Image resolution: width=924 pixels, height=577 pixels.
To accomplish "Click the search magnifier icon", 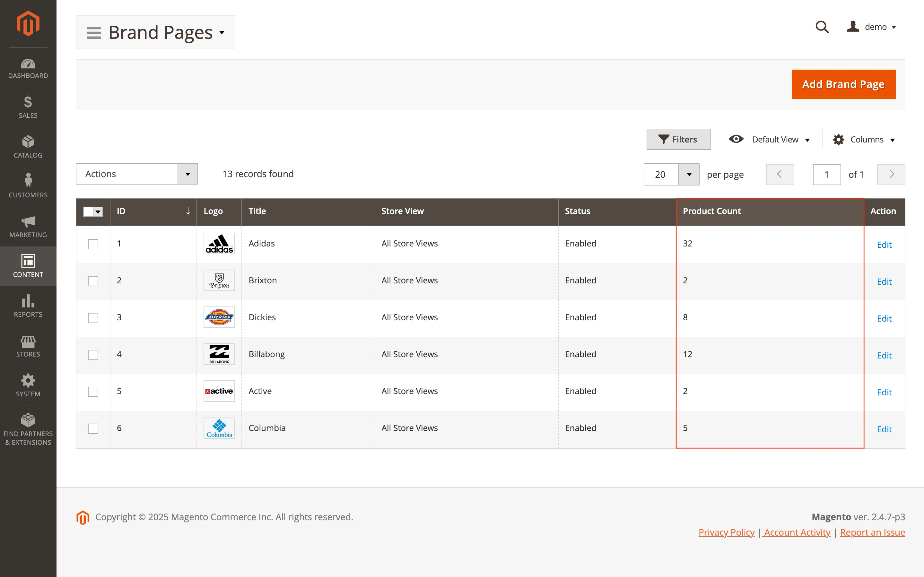I will point(822,27).
